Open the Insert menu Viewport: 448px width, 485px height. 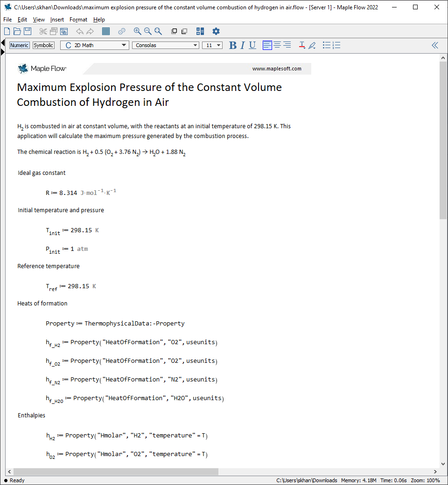pos(57,20)
